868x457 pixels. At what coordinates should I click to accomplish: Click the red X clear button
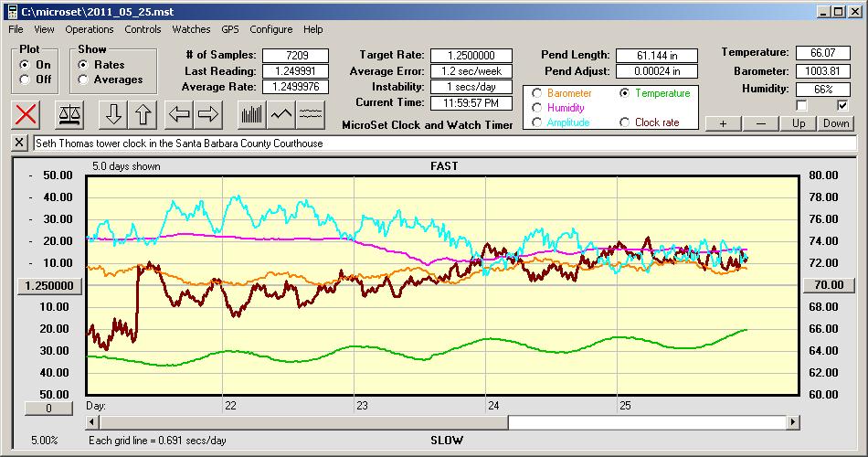[x=26, y=115]
